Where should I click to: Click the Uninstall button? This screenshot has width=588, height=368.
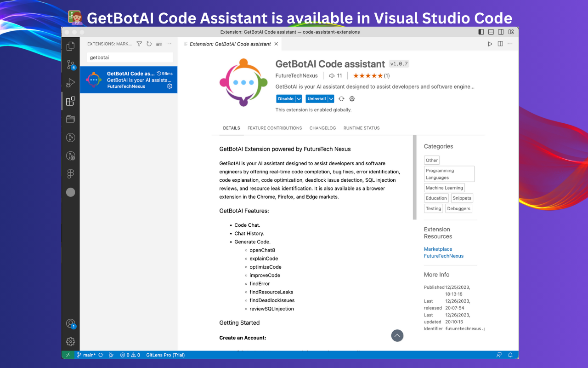pos(317,99)
